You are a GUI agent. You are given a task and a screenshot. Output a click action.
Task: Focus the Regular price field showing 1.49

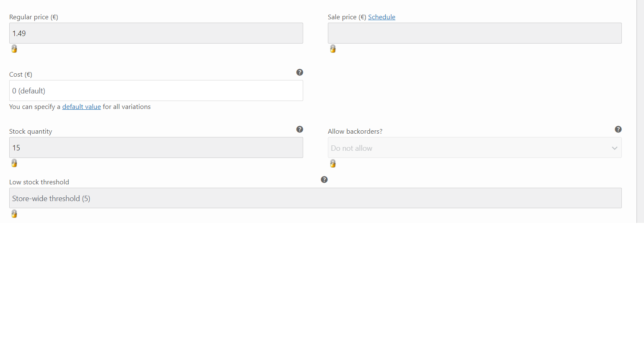click(156, 33)
